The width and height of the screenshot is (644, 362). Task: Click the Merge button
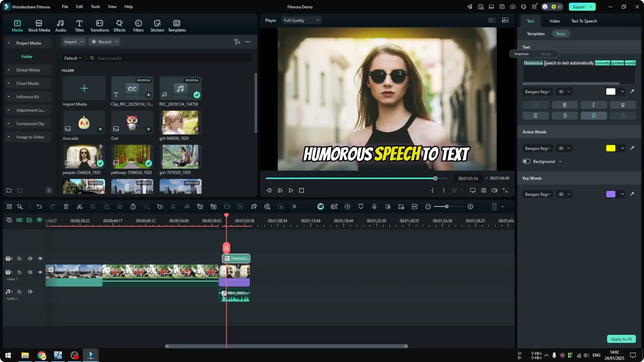[x=546, y=54]
